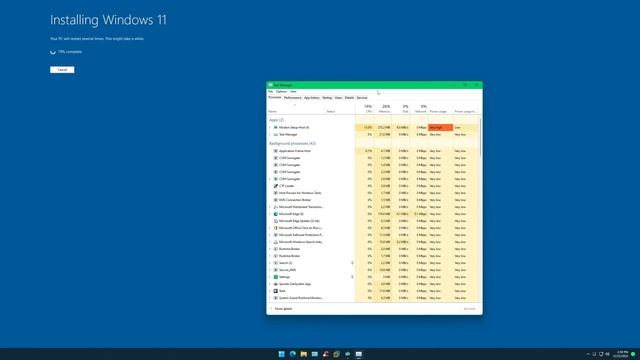Expand the Microsoft Windows Search Indexer row
This screenshot has width=640, height=360.
(x=270, y=242)
